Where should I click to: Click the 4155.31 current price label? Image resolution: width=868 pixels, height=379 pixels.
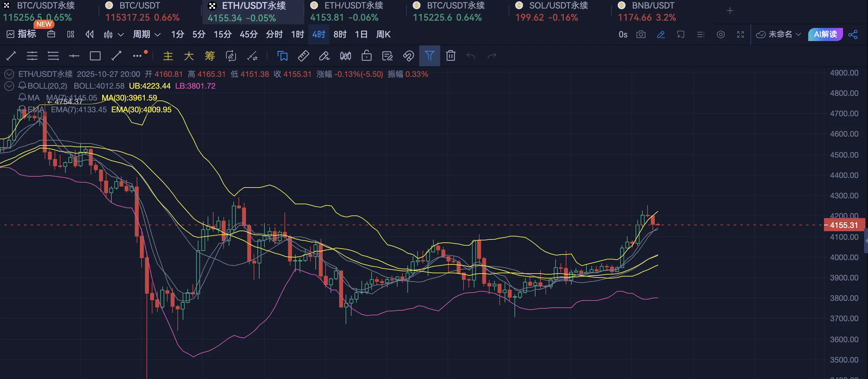[843, 225]
